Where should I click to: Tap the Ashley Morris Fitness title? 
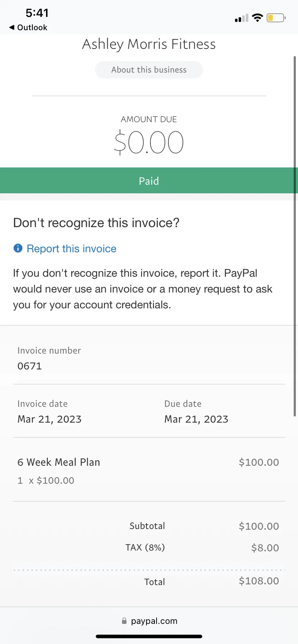pyautogui.click(x=149, y=44)
